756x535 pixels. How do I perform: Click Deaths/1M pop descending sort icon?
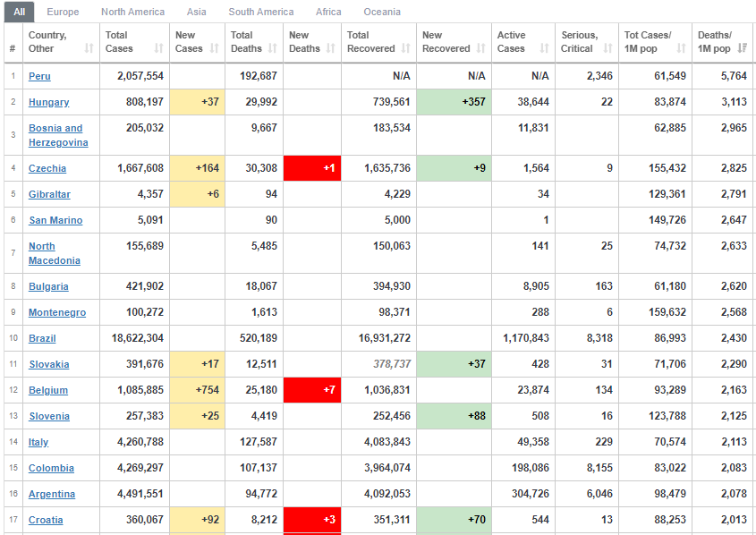click(743, 48)
